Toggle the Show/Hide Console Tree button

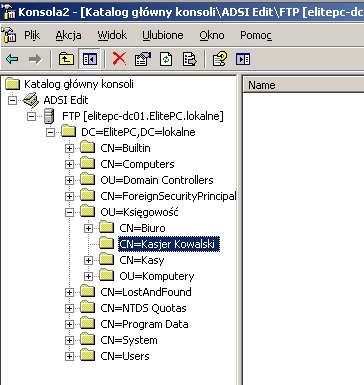tap(89, 59)
